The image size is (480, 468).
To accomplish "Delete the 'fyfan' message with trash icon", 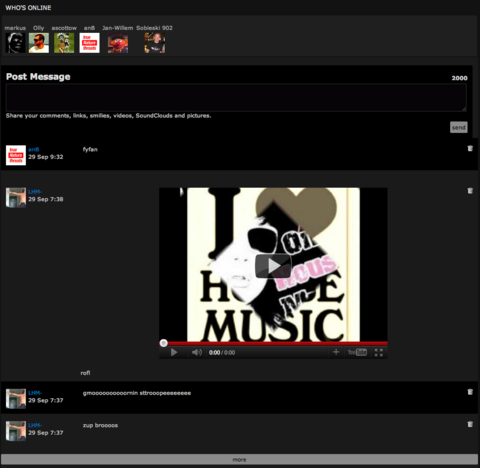I will (470, 149).
